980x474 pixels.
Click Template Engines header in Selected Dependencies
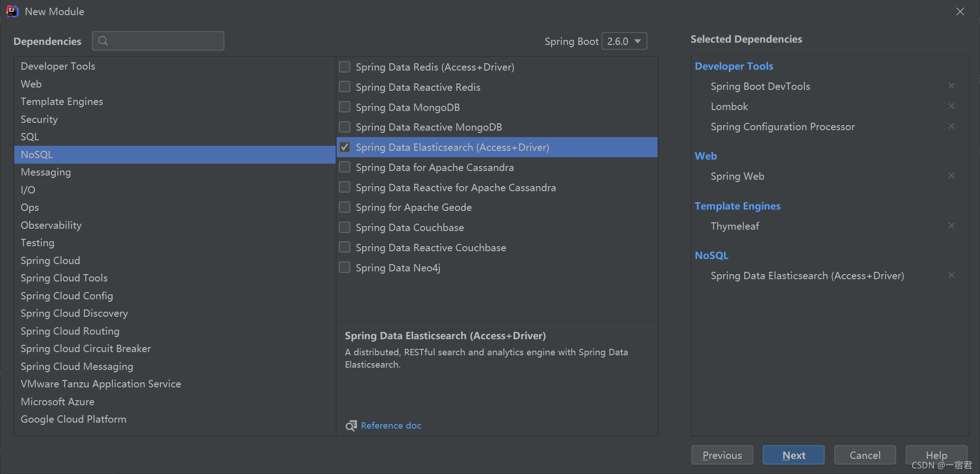(x=737, y=206)
